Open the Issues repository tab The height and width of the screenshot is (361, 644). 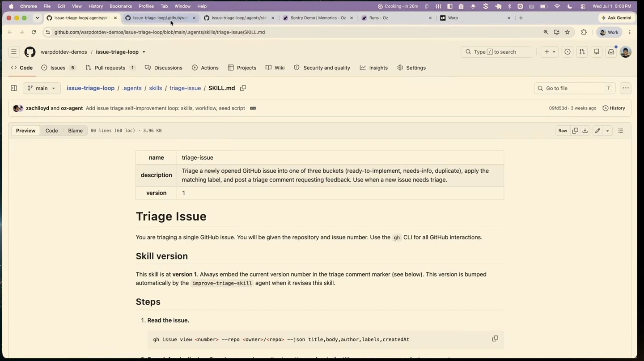coord(59,68)
